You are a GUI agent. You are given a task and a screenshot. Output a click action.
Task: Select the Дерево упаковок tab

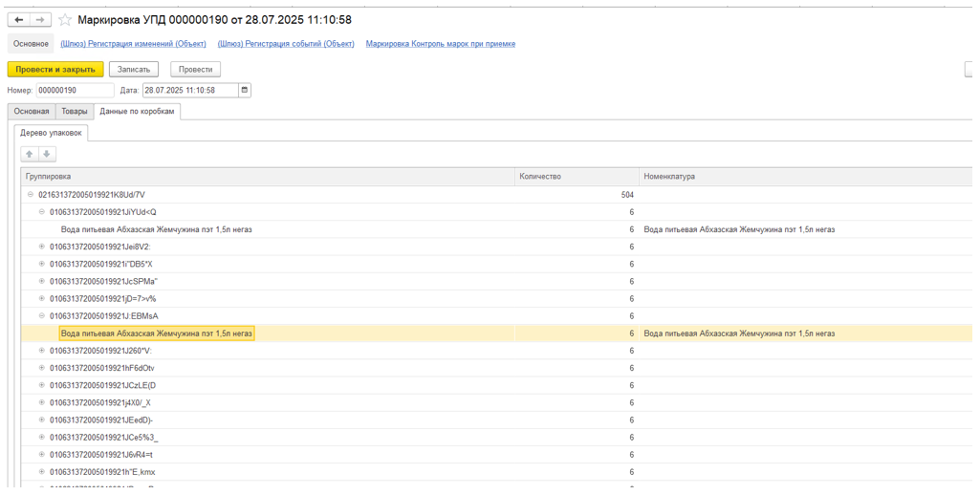point(52,133)
